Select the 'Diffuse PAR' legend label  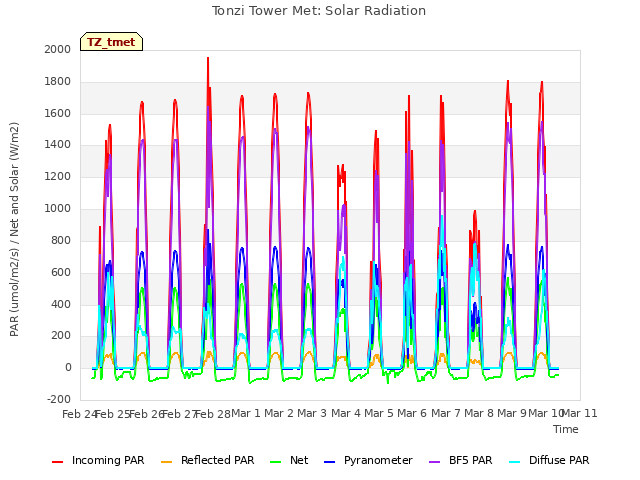click(559, 460)
